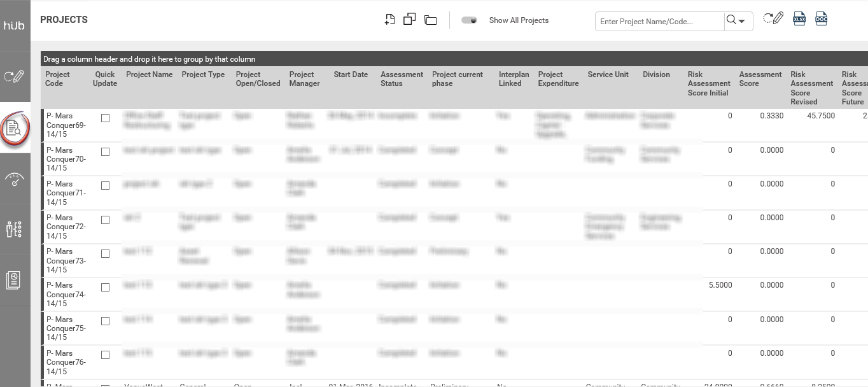Click the 0.3330 assessment score value
868x387 pixels.
771,116
